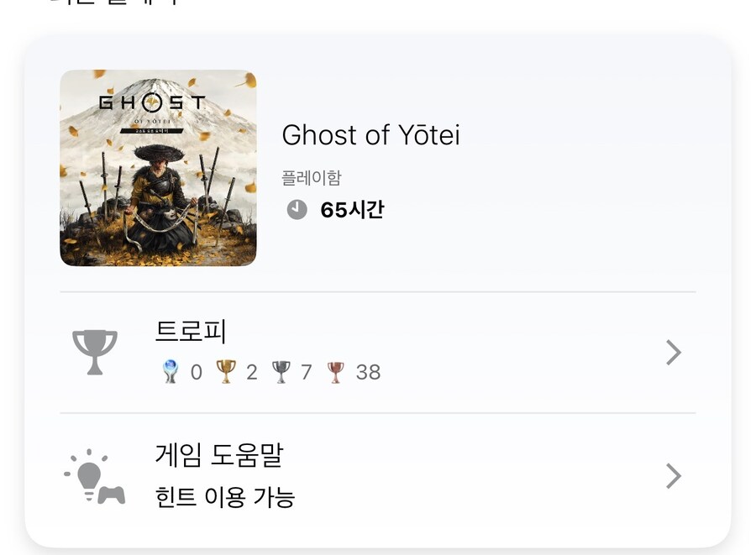Tap the bronze trophy count 38
The width and height of the screenshot is (756, 555).
(368, 372)
